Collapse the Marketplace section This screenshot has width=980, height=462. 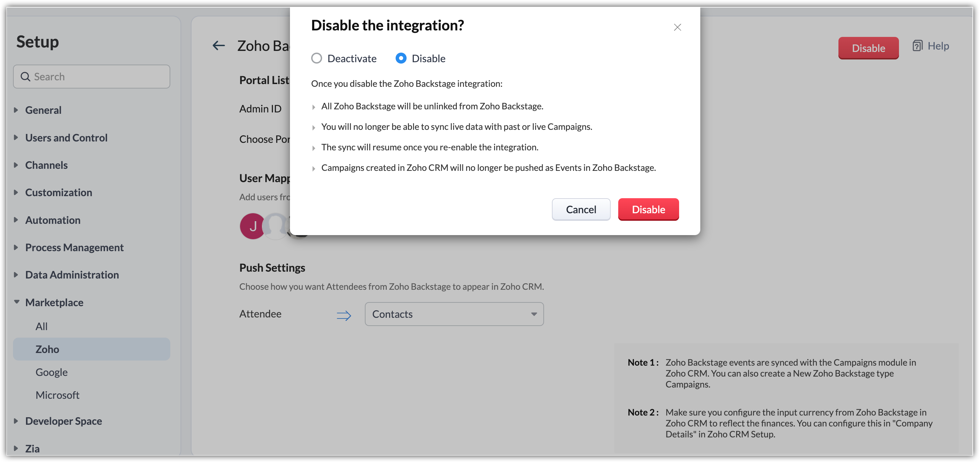(x=17, y=302)
